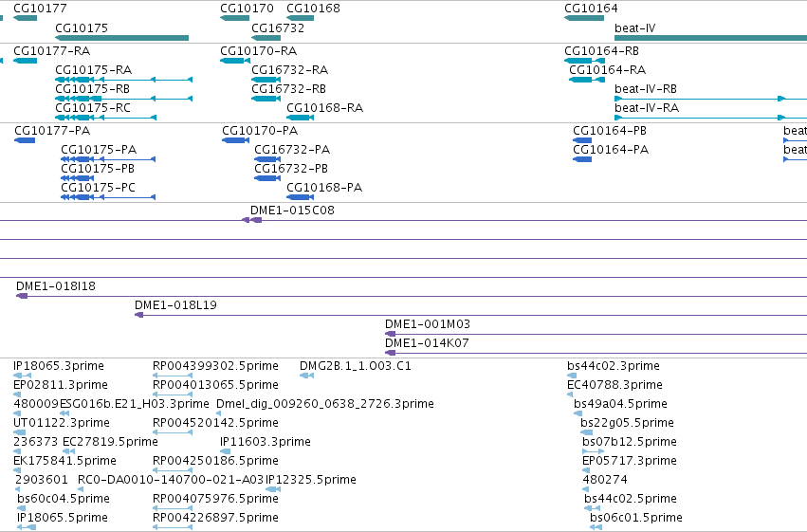The height and width of the screenshot is (532, 807).
Task: Select the EK175841.5prime EST label
Action: [64, 462]
